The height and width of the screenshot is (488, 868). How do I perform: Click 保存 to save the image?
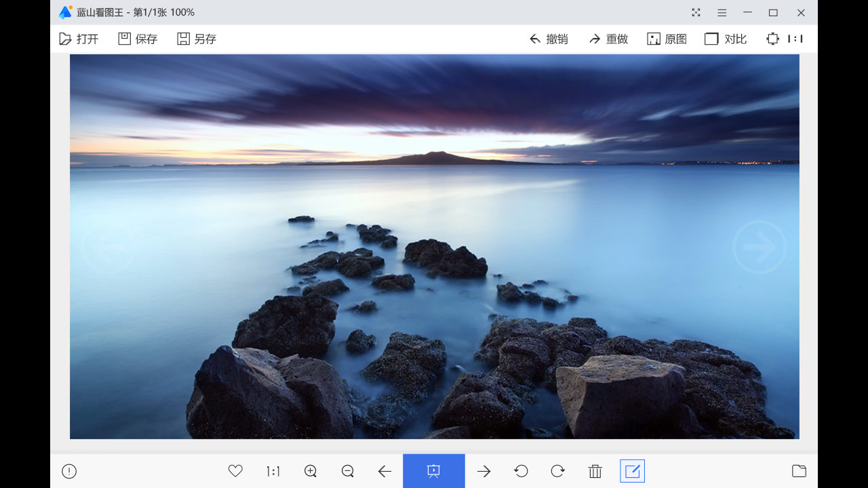(138, 39)
